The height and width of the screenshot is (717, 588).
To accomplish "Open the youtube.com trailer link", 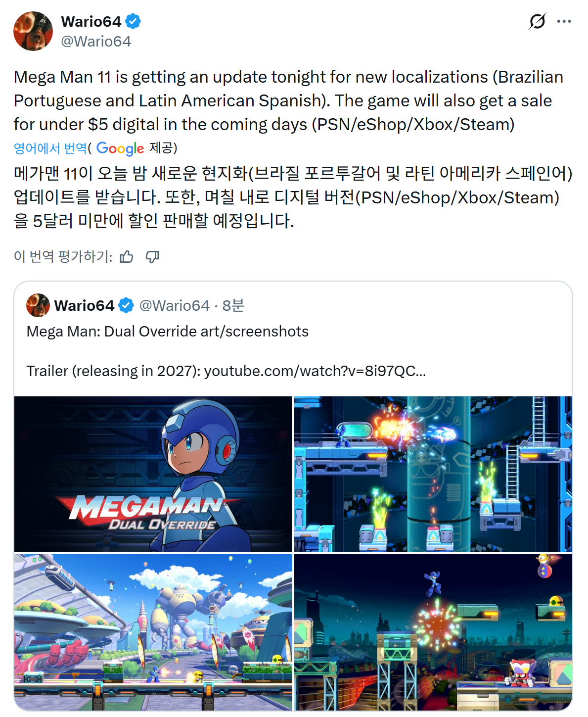I will 315,371.
